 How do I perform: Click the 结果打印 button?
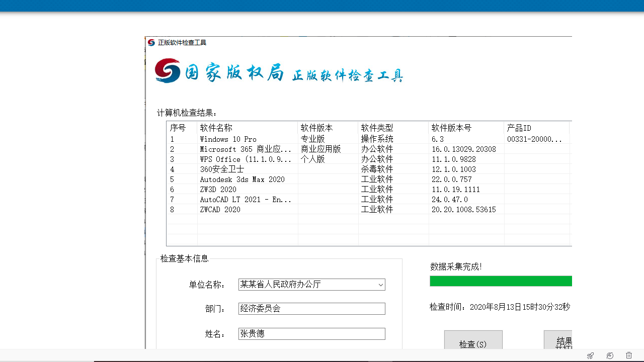click(558, 342)
